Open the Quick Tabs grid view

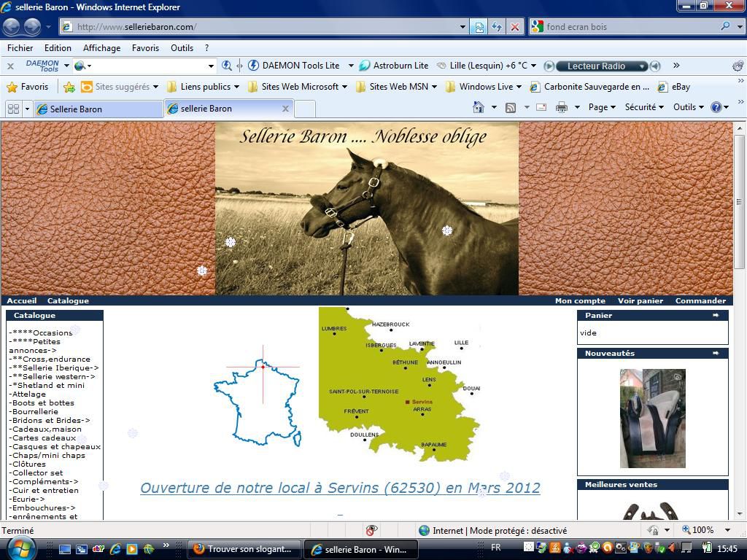tap(13, 109)
